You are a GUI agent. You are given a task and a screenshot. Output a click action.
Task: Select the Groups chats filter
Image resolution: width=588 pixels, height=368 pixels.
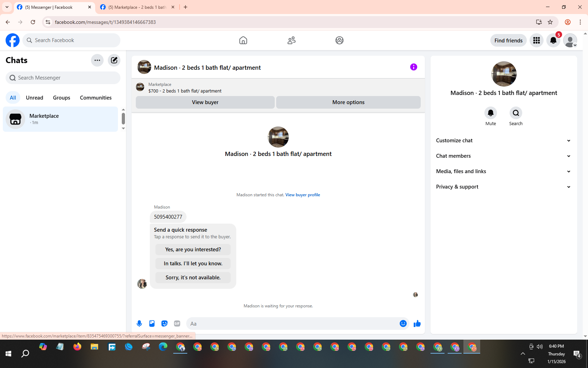click(x=62, y=98)
